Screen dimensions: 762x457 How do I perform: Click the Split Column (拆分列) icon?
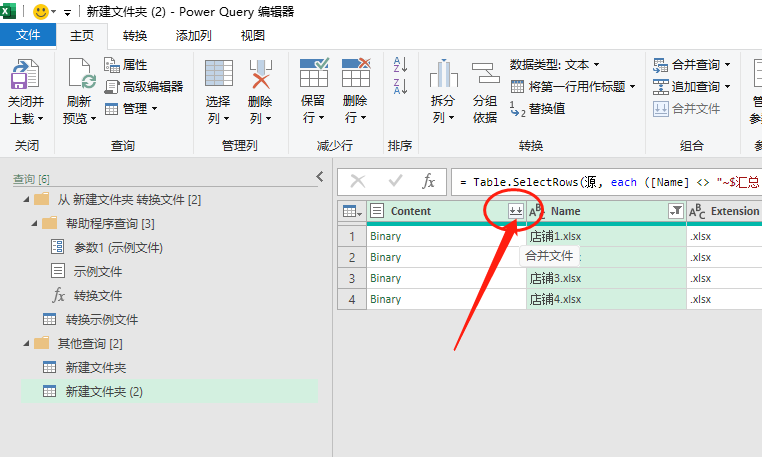444,73
